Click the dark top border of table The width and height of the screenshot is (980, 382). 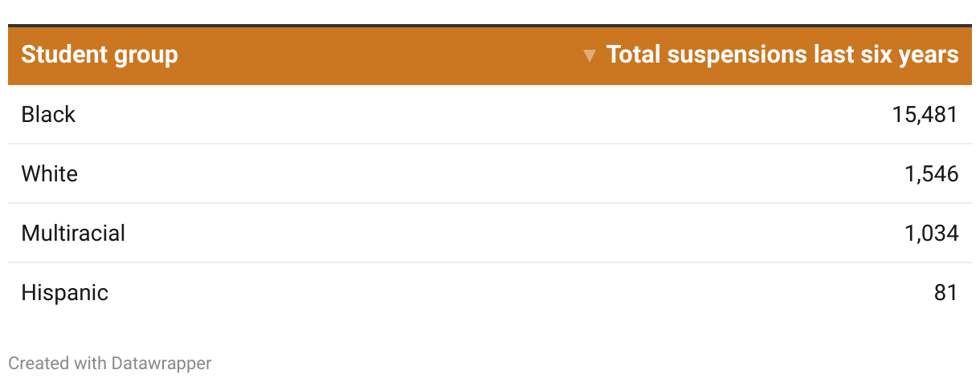490,26
